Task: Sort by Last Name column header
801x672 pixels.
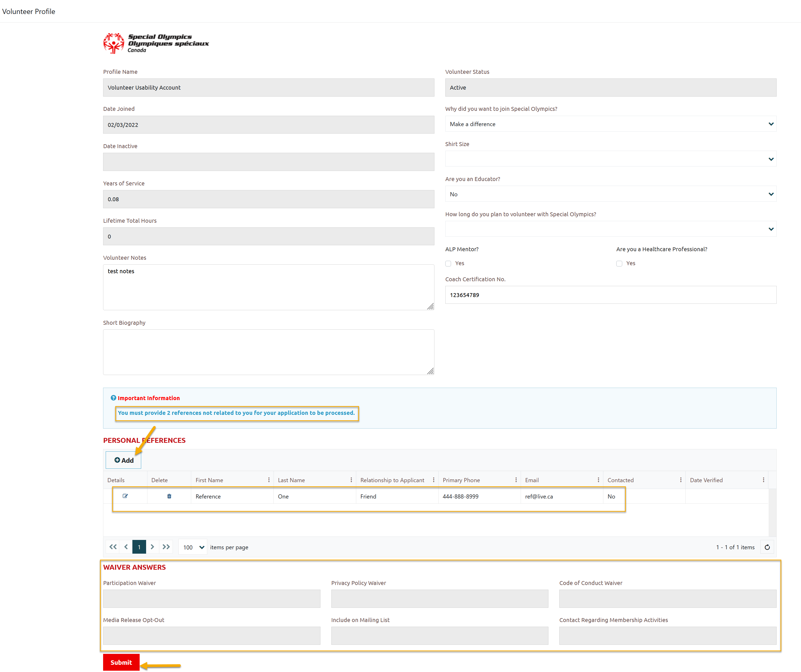Action: click(x=291, y=480)
